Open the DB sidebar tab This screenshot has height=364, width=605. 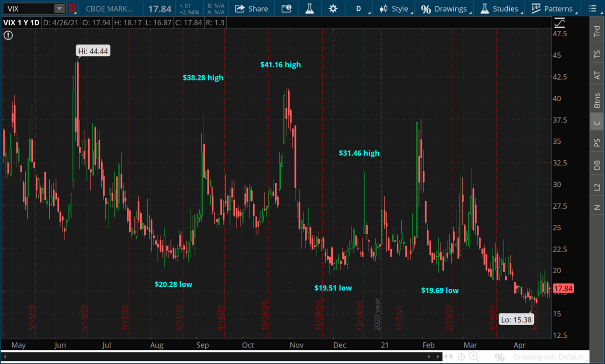(597, 165)
